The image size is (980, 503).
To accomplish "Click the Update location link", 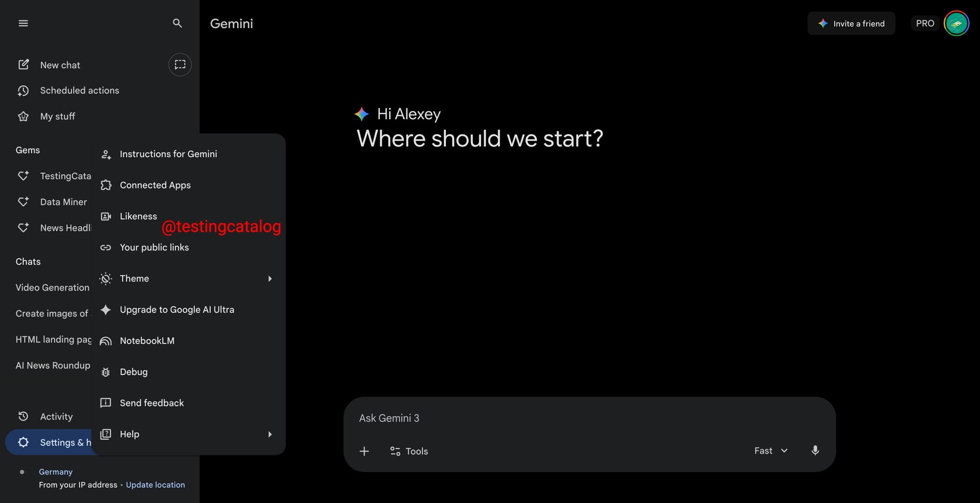I will click(155, 484).
